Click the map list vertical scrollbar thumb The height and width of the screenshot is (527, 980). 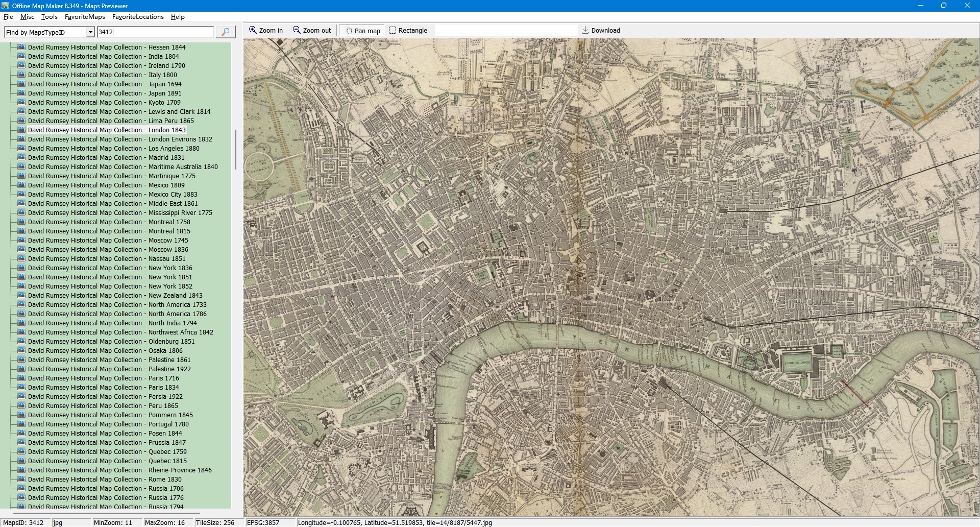[x=235, y=149]
